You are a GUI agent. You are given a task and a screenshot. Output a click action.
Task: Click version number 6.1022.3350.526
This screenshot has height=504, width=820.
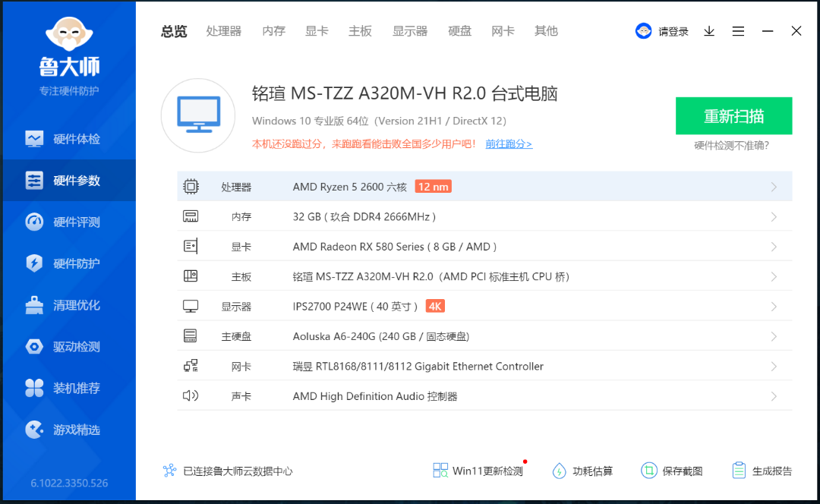click(69, 483)
